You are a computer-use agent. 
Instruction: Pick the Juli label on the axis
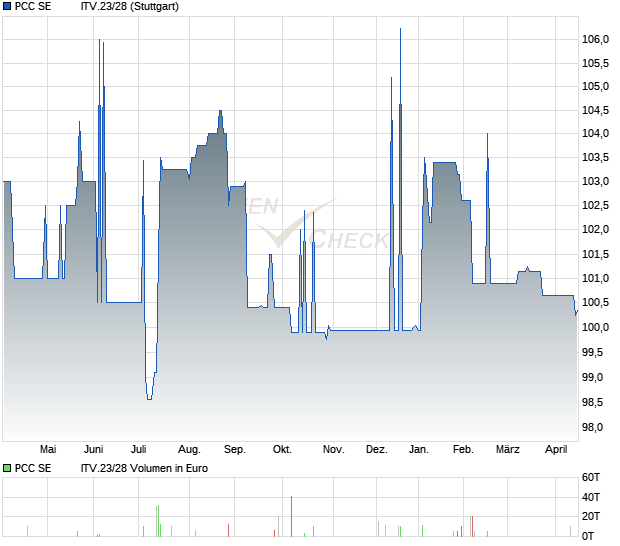[140, 449]
